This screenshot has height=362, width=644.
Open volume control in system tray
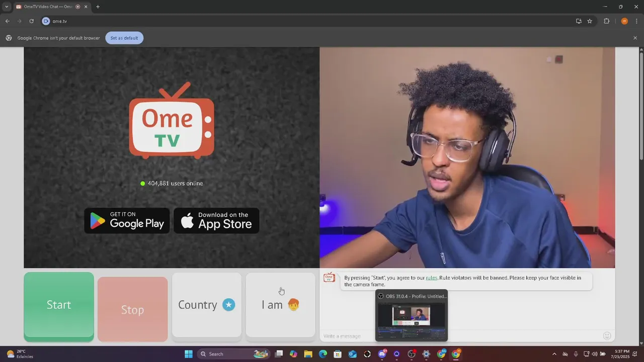point(594,354)
